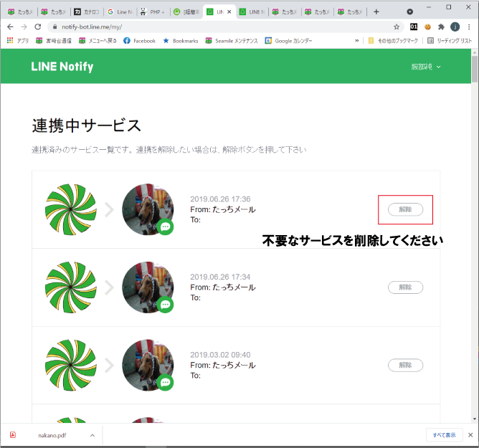
Task: Click the green chat badge in the 17:34 row
Action: click(165, 305)
